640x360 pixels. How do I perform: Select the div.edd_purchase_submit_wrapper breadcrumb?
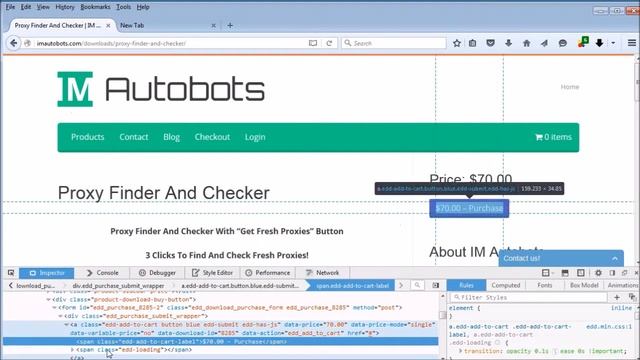pyautogui.click(x=118, y=285)
